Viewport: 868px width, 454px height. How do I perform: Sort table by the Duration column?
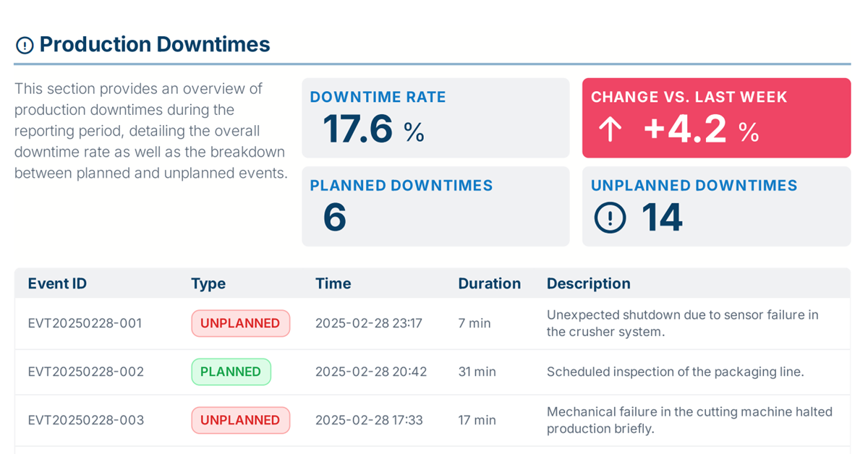pos(490,283)
